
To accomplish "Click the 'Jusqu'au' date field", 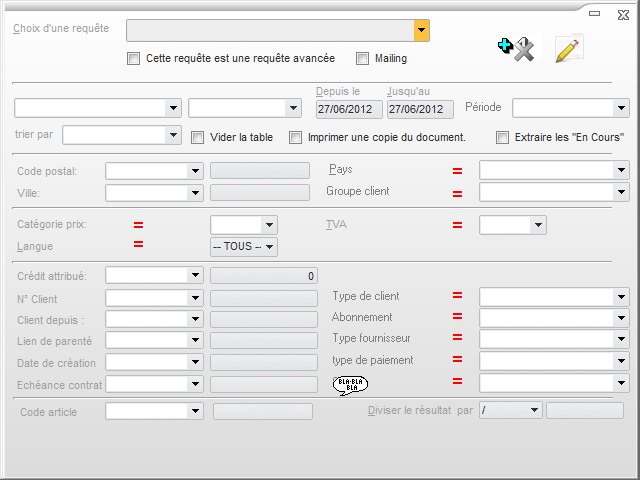I will tap(420, 109).
